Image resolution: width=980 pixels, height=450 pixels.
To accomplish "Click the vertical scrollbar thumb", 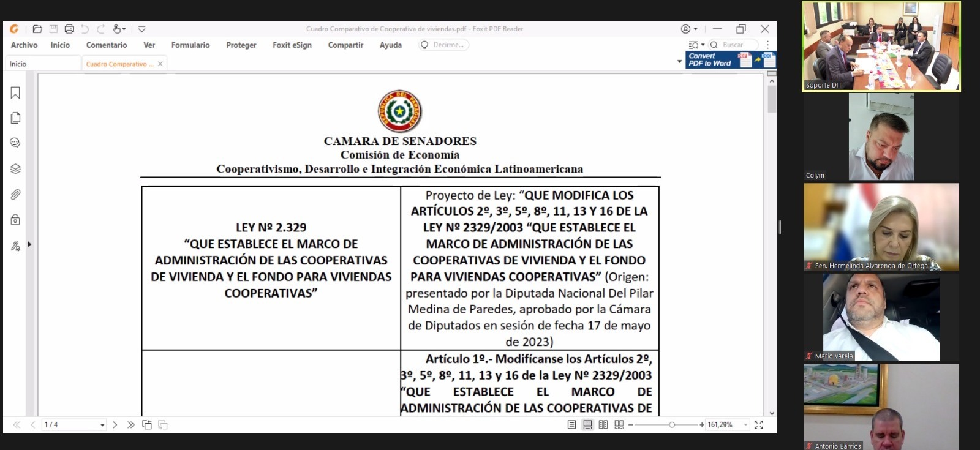I will point(772,98).
